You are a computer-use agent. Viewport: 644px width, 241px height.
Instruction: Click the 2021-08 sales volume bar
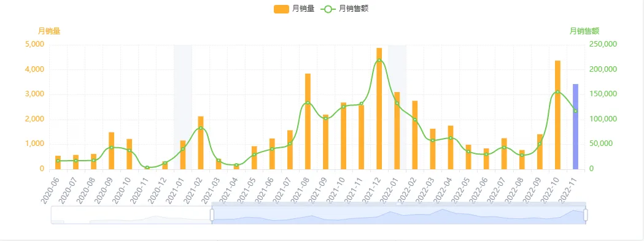pos(308,121)
